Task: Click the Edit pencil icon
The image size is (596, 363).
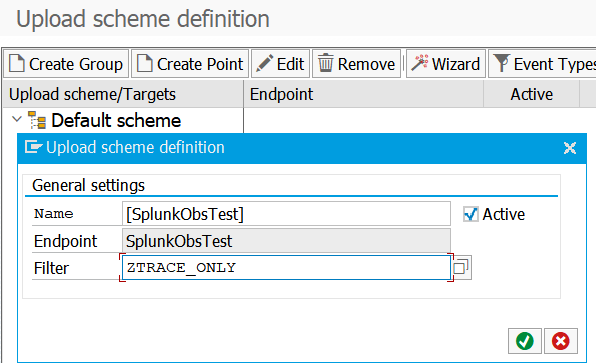Action: click(x=265, y=63)
